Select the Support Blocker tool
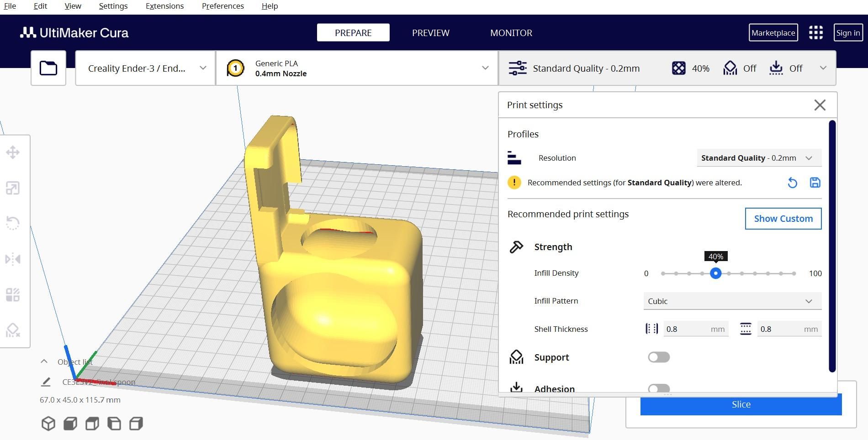 [13, 330]
